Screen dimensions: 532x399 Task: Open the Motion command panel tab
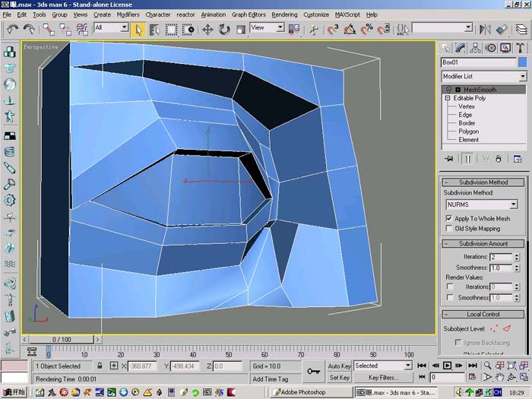[x=490, y=48]
